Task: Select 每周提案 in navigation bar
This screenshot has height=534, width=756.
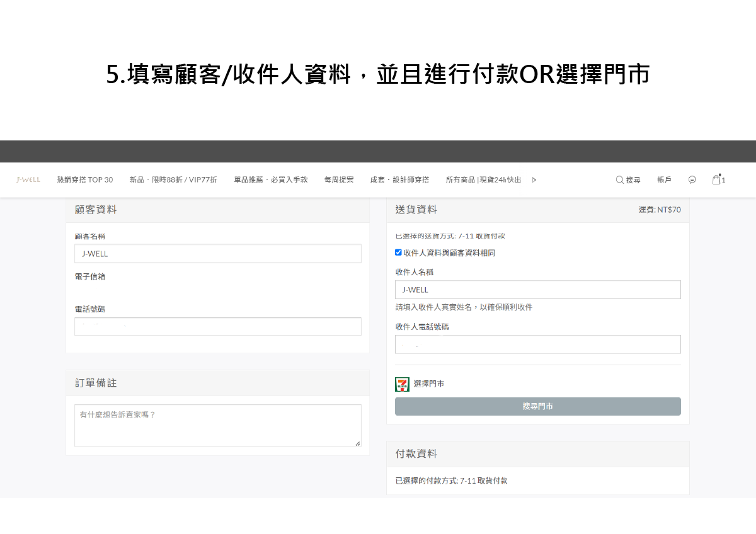Action: [x=339, y=180]
